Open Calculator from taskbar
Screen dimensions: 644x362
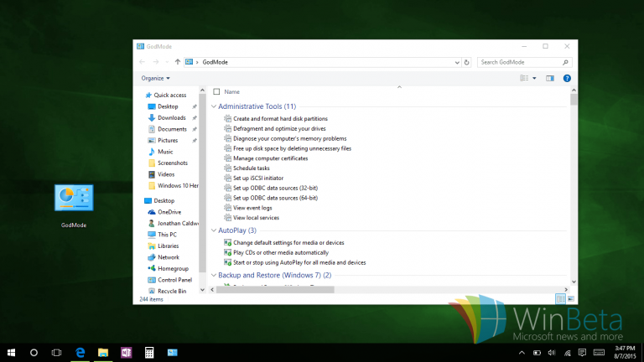(149, 353)
